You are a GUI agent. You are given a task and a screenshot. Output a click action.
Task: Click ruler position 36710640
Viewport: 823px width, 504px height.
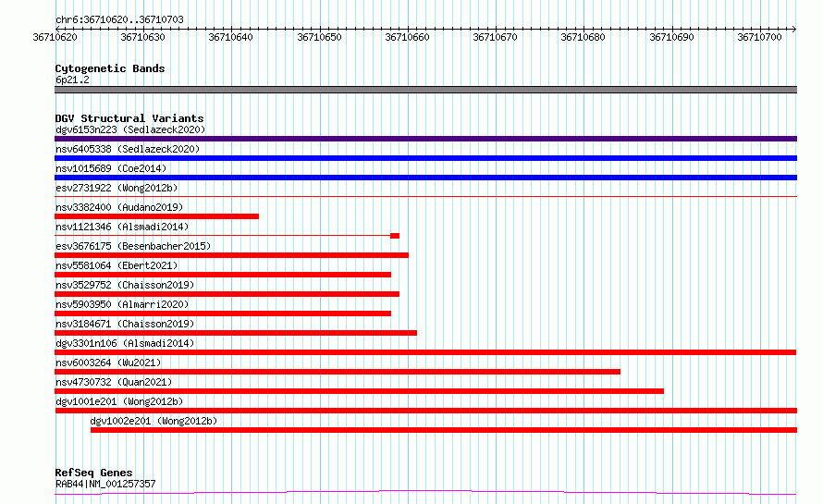(230, 37)
